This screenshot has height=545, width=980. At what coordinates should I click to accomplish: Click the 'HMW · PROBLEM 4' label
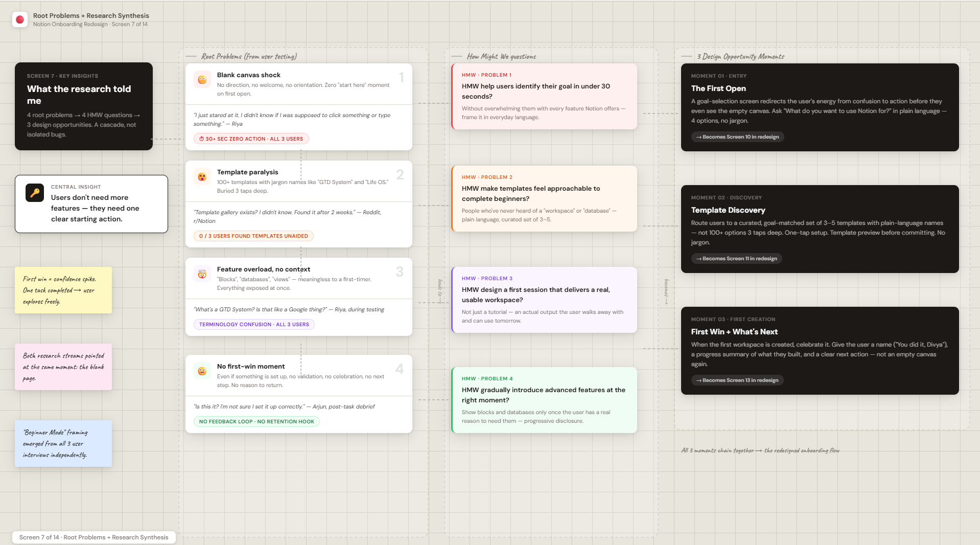pyautogui.click(x=487, y=378)
